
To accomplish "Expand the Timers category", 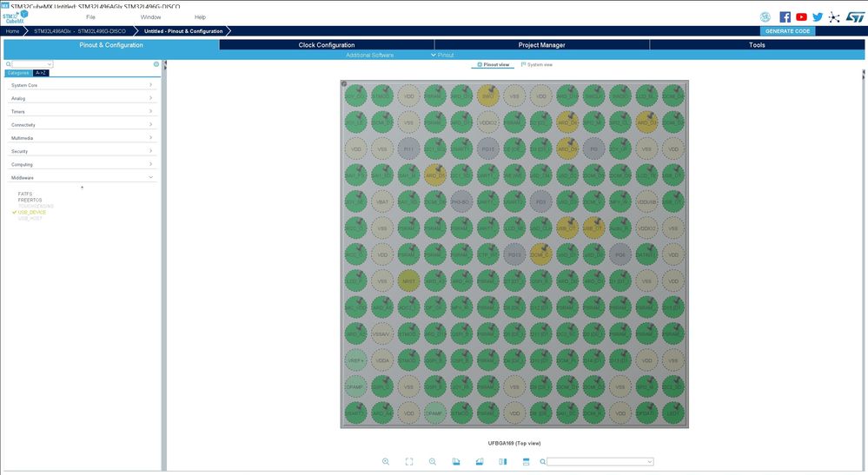I will [82, 112].
